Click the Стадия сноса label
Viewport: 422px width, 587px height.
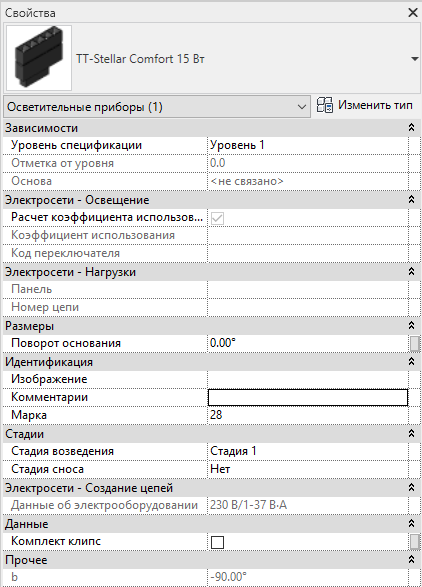coord(48,469)
